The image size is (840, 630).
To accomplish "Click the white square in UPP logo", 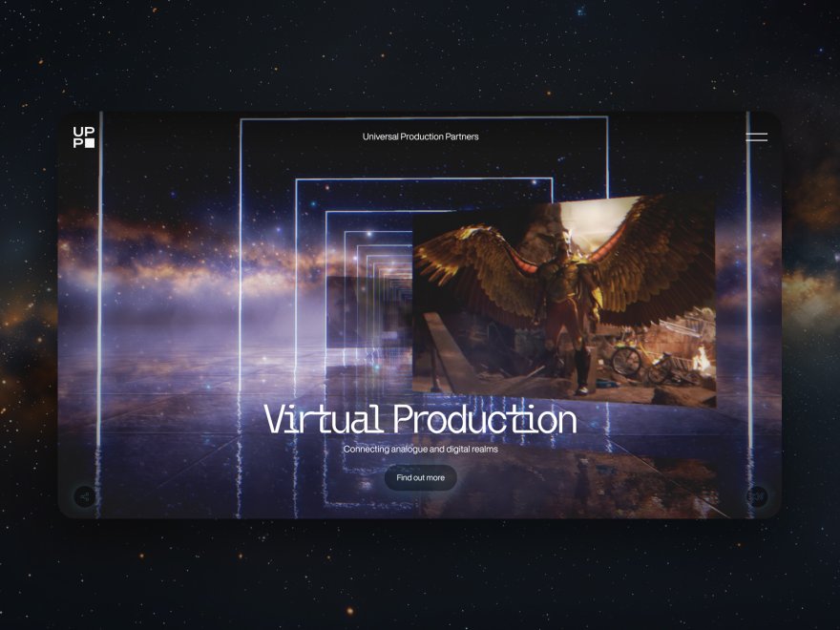I will [90, 143].
